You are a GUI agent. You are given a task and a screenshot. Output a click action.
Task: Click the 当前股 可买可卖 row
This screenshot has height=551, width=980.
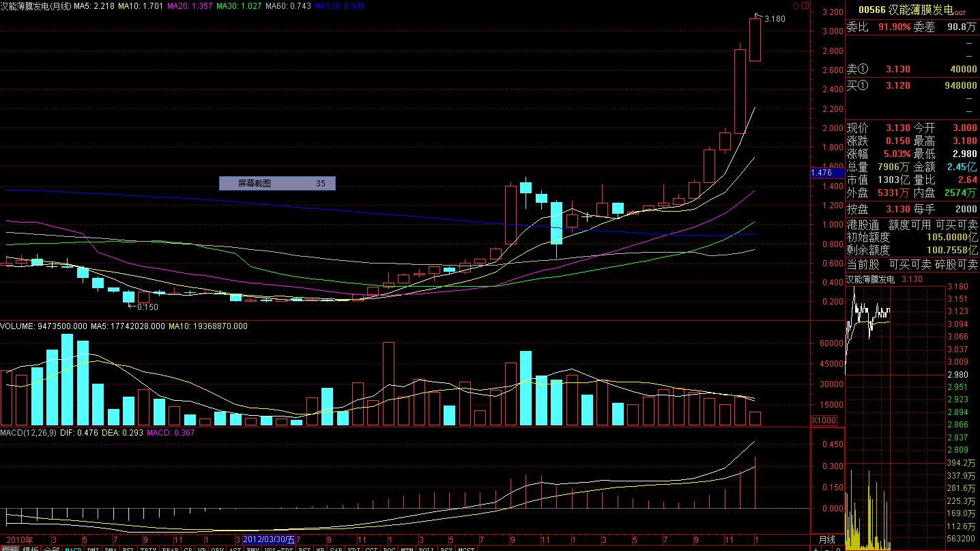point(912,265)
